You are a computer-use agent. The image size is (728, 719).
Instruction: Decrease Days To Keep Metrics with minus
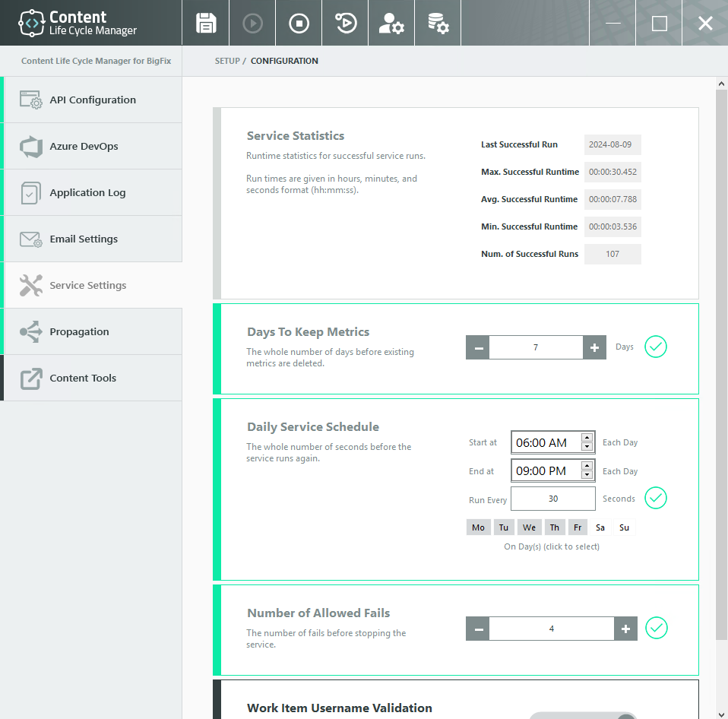pos(478,347)
